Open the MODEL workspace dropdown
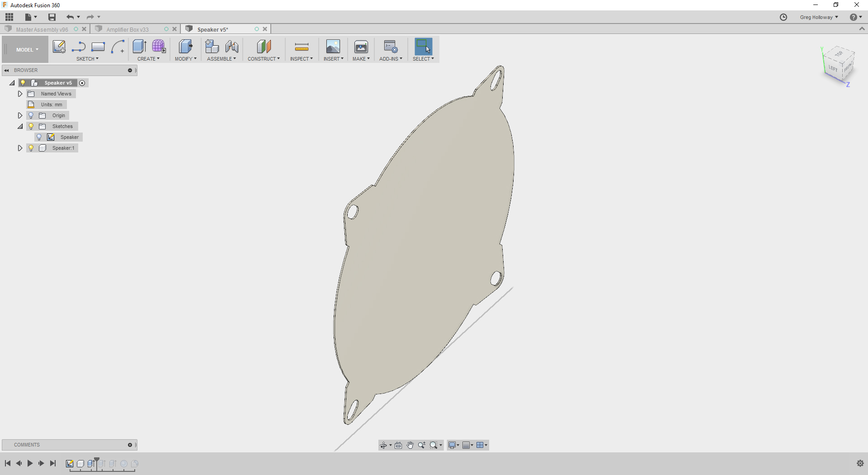 pyautogui.click(x=27, y=50)
